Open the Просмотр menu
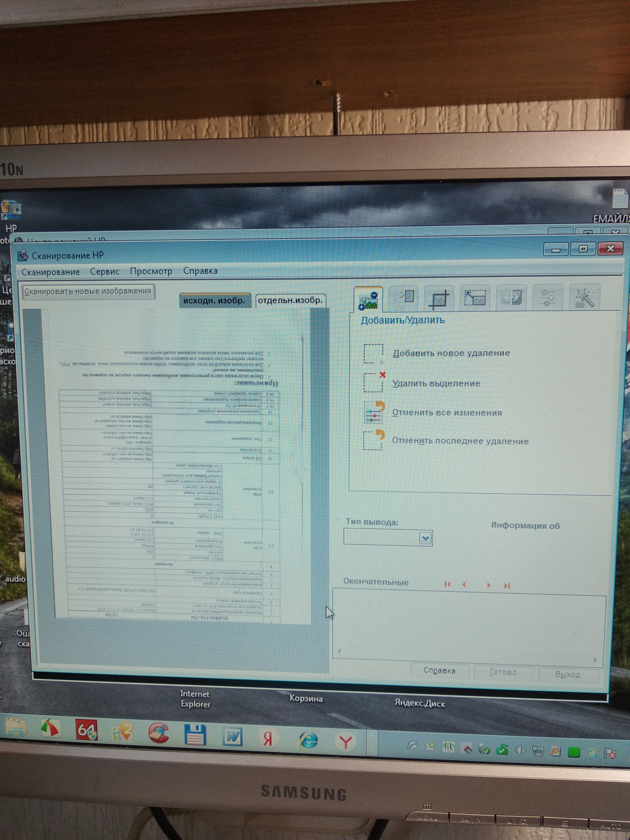The height and width of the screenshot is (840, 630). [151, 271]
